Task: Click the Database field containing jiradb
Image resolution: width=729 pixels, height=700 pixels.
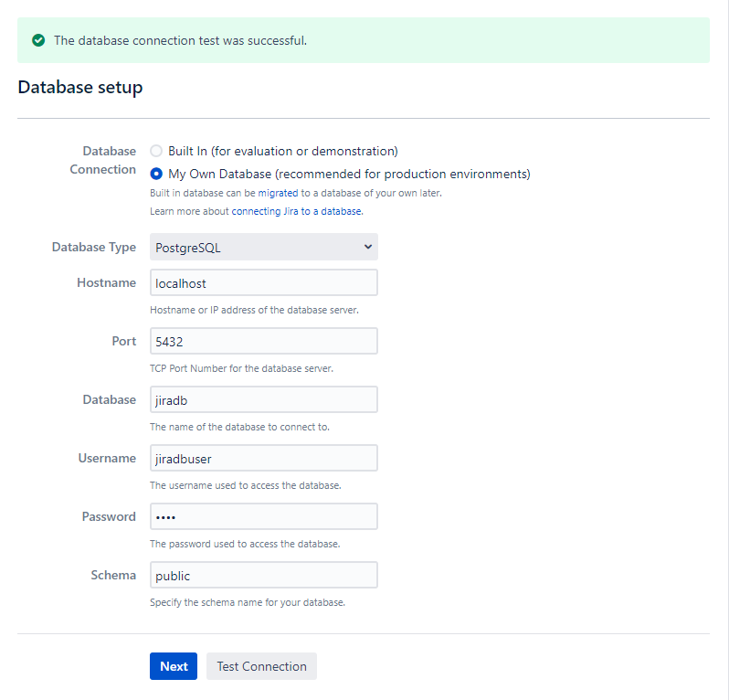Action: (x=264, y=400)
